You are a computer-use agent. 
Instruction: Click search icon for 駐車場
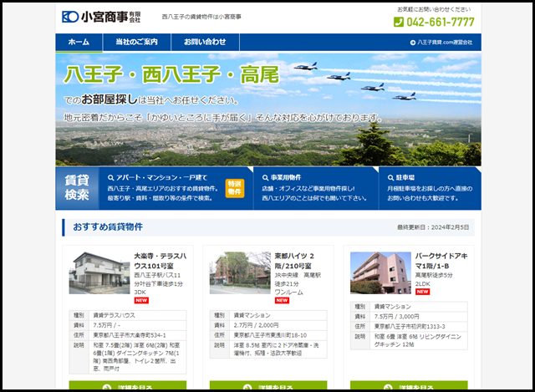[x=390, y=178]
